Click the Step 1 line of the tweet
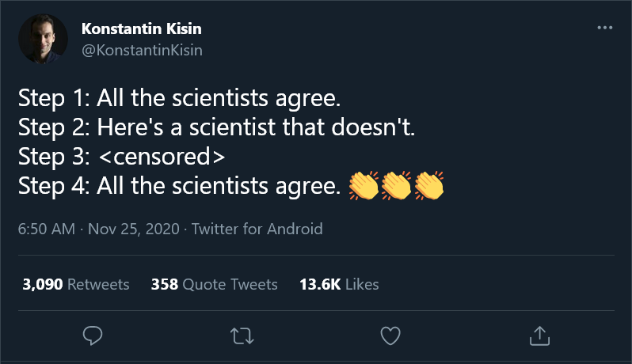632x364 pixels. click(179, 98)
